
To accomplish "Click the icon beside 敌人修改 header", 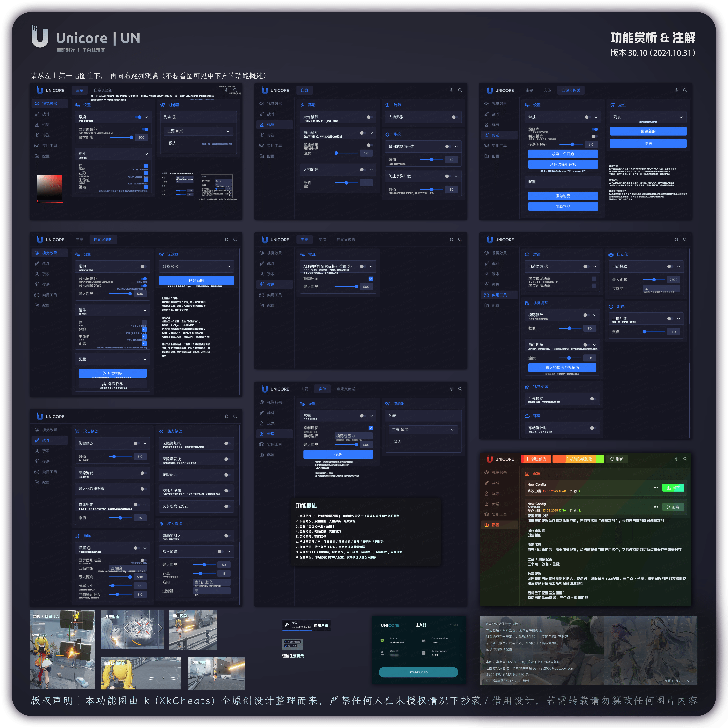I will tap(161, 524).
